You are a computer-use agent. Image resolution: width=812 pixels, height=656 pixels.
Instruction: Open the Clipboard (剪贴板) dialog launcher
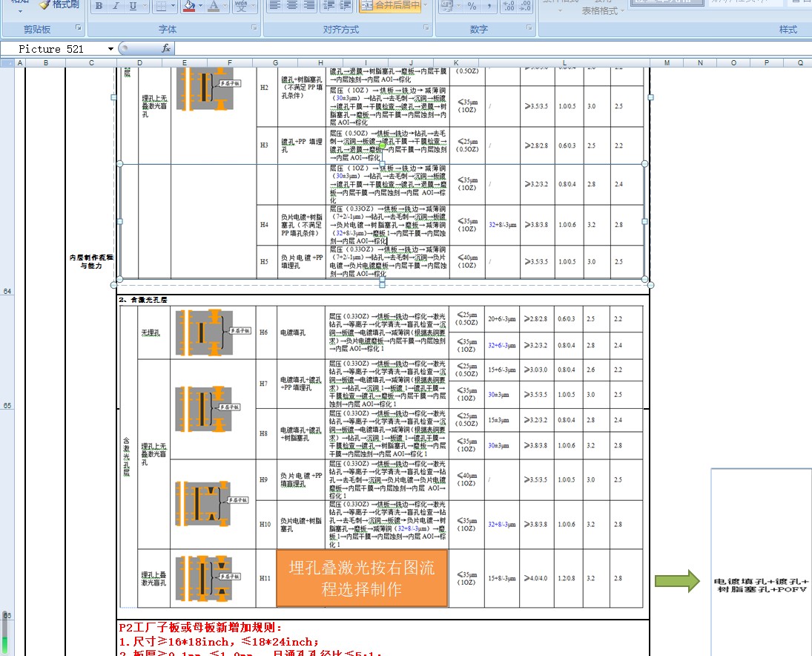click(78, 27)
